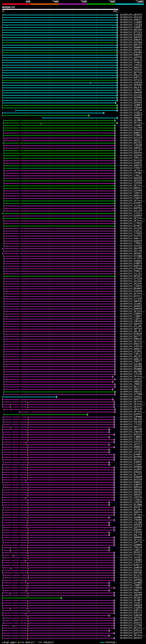Viewport: 146px width, 644px height.
Task: Select hit label UniRef100_B4SI63
Action: coord(131,435)
